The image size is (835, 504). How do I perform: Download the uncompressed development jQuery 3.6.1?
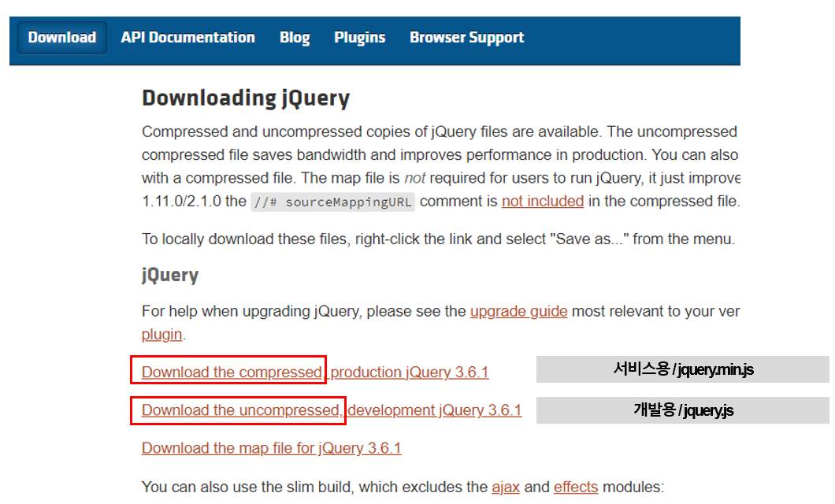(x=331, y=409)
